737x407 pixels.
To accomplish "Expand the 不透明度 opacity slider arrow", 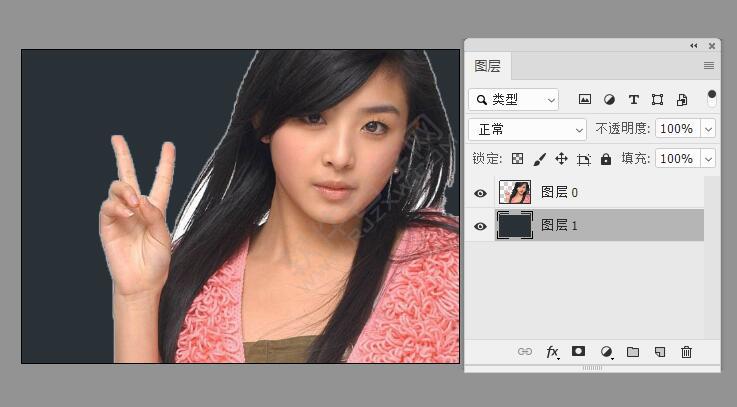I will [709, 129].
